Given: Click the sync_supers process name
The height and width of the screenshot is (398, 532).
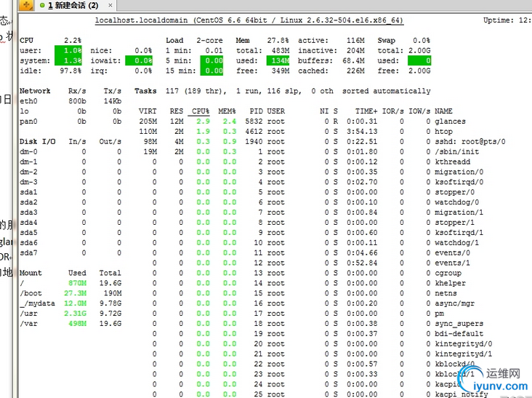Looking at the screenshot, I should (x=459, y=324).
